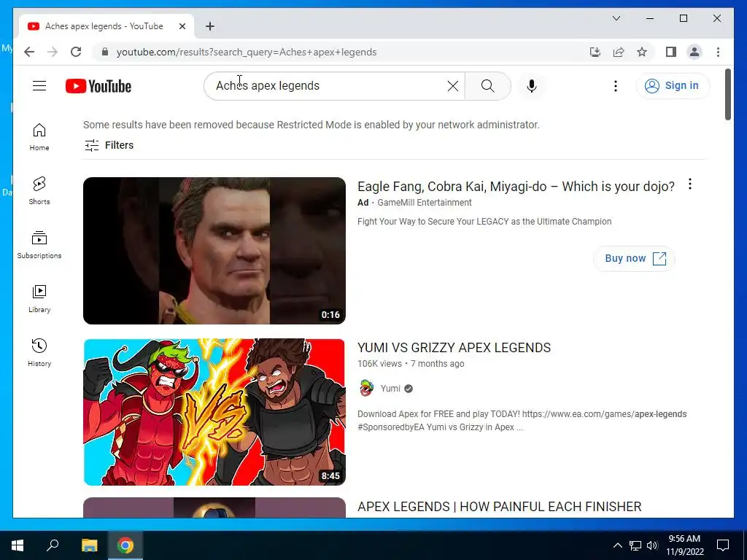Open the Chrome profile avatar menu
The width and height of the screenshot is (747, 560).
point(694,52)
